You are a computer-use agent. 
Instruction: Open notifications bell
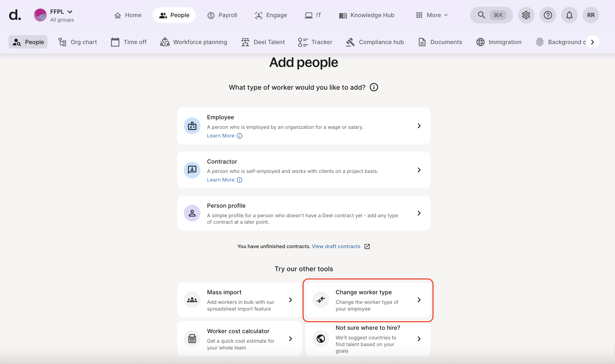click(569, 15)
